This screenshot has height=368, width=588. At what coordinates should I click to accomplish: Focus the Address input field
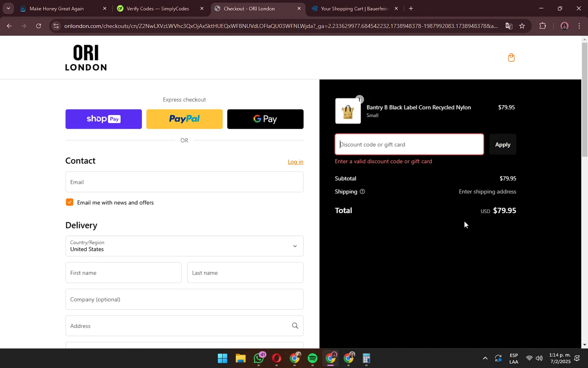tap(184, 326)
